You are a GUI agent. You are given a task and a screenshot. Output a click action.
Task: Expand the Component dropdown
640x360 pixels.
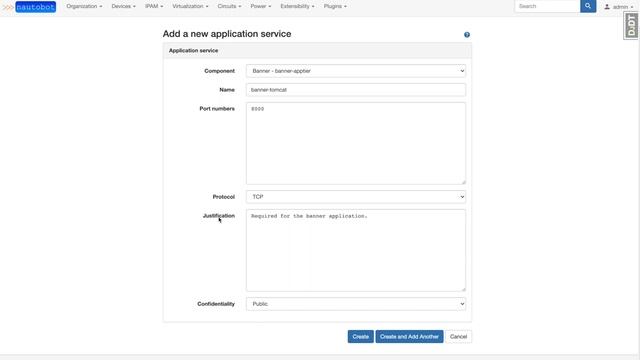(356, 71)
